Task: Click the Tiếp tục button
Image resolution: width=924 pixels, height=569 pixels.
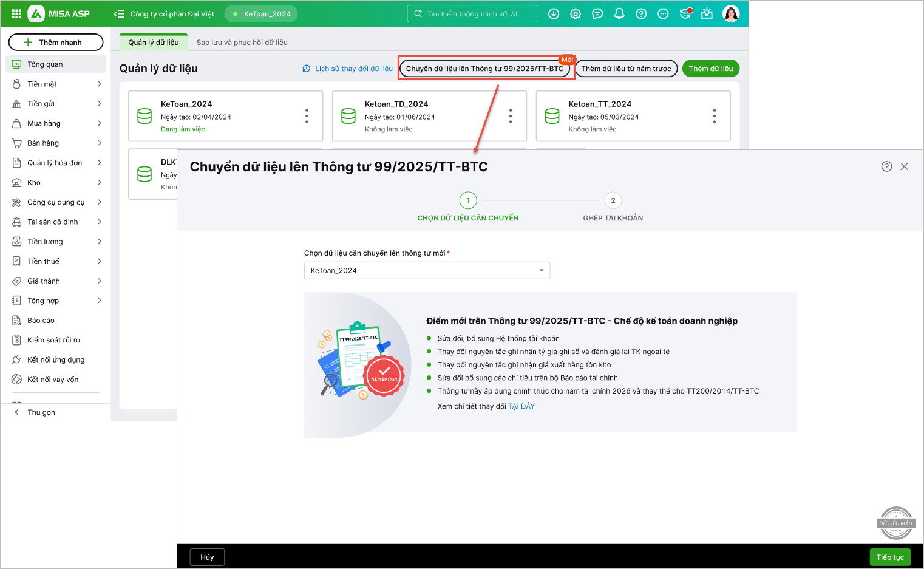Action: [x=889, y=557]
